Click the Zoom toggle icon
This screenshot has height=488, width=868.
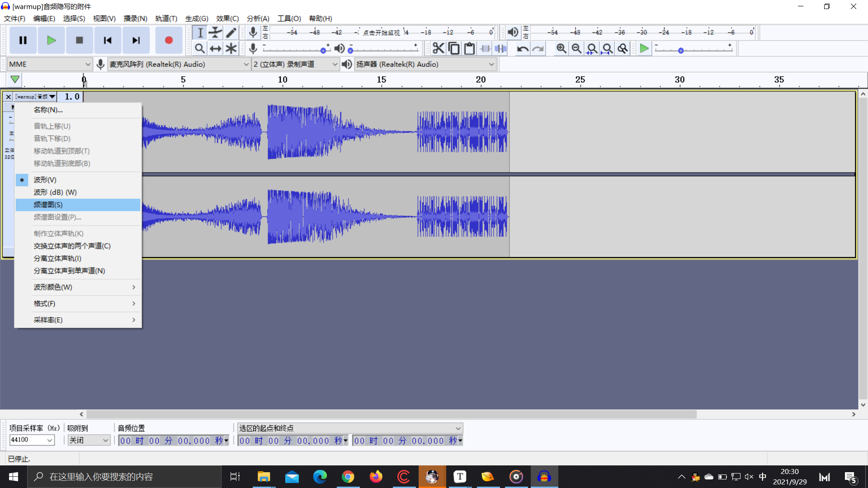pyautogui.click(x=623, y=48)
